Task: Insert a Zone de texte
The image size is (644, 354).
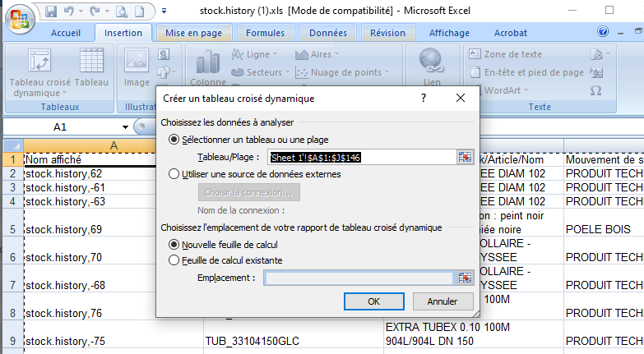Action: (x=505, y=54)
